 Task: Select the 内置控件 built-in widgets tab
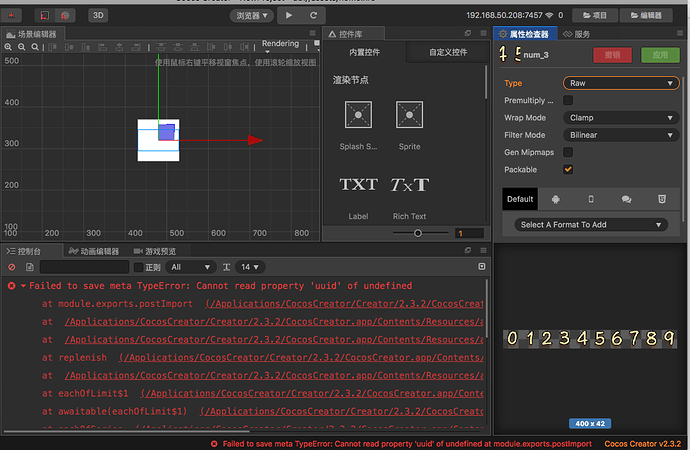364,52
